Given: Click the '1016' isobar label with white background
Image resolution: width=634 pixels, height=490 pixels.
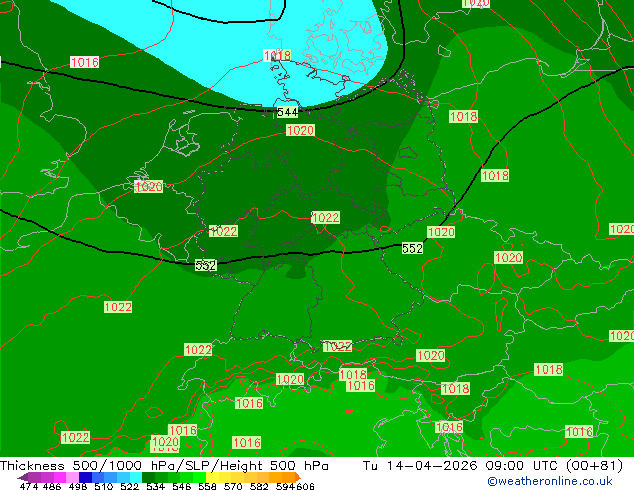Looking at the screenshot, I should coord(85,62).
